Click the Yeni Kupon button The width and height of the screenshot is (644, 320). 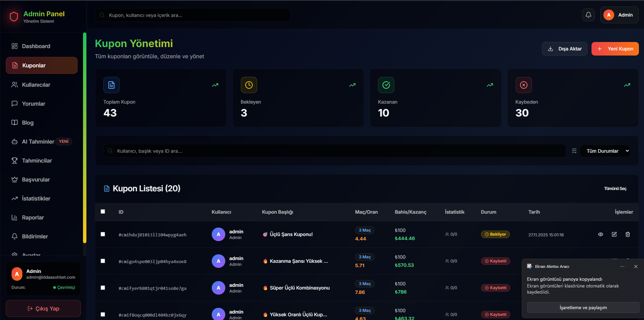pyautogui.click(x=615, y=49)
